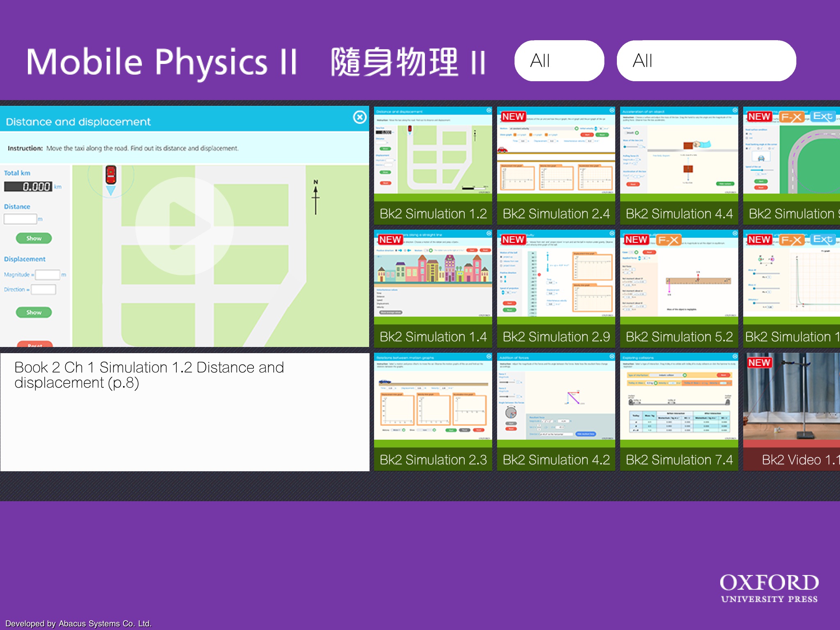Viewport: 840px width, 630px height.
Task: Open the first All filter dropdown
Action: 559,61
